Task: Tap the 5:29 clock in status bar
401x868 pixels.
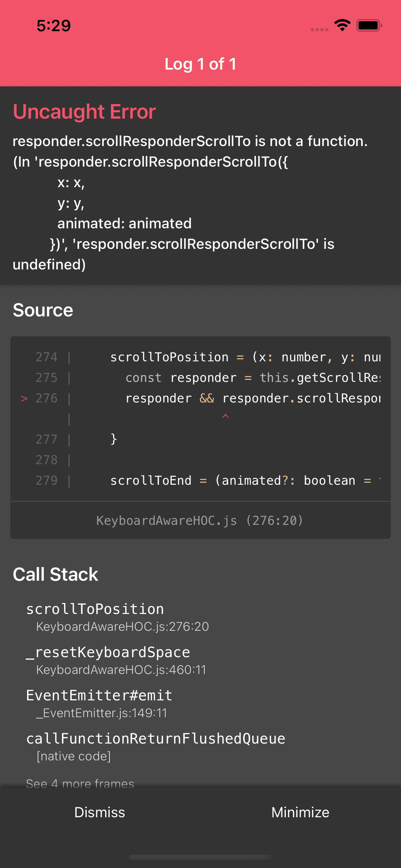Action: (x=54, y=26)
